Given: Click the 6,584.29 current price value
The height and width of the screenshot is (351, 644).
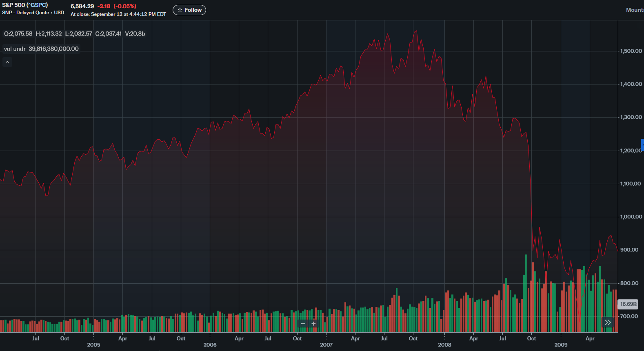Looking at the screenshot, I should click(82, 6).
